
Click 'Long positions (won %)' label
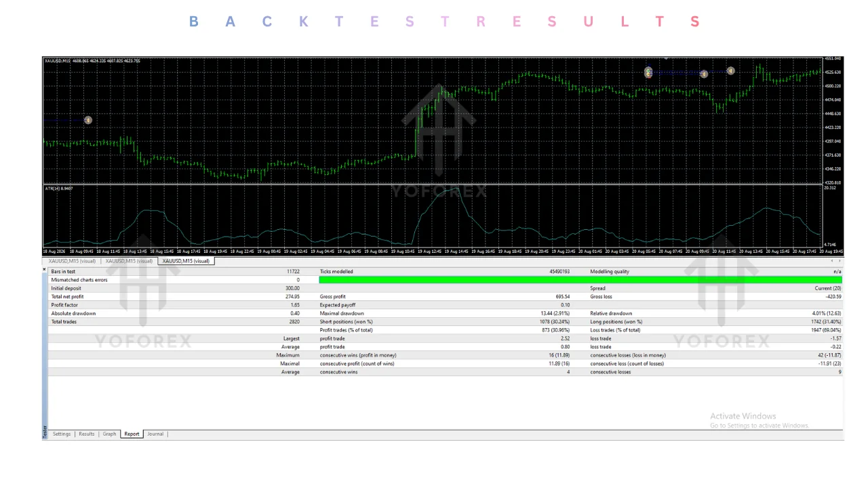click(x=616, y=321)
